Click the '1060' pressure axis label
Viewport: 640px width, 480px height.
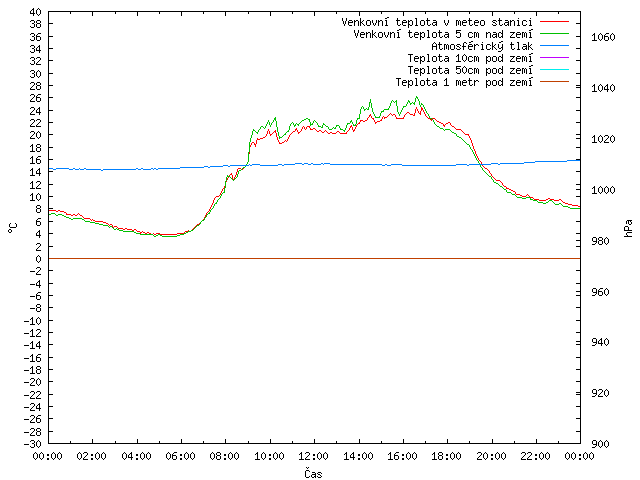click(x=603, y=38)
